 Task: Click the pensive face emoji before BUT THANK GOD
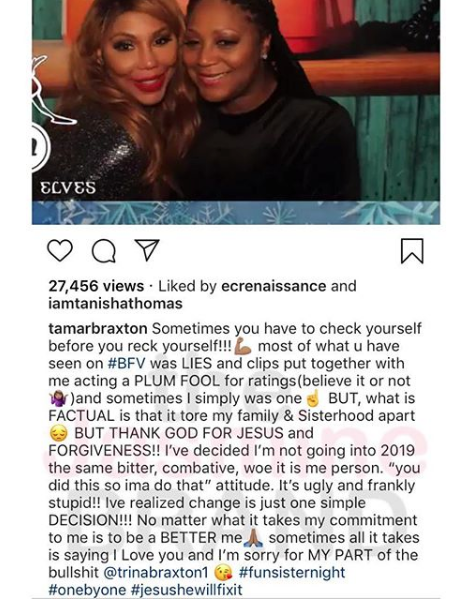(58, 434)
